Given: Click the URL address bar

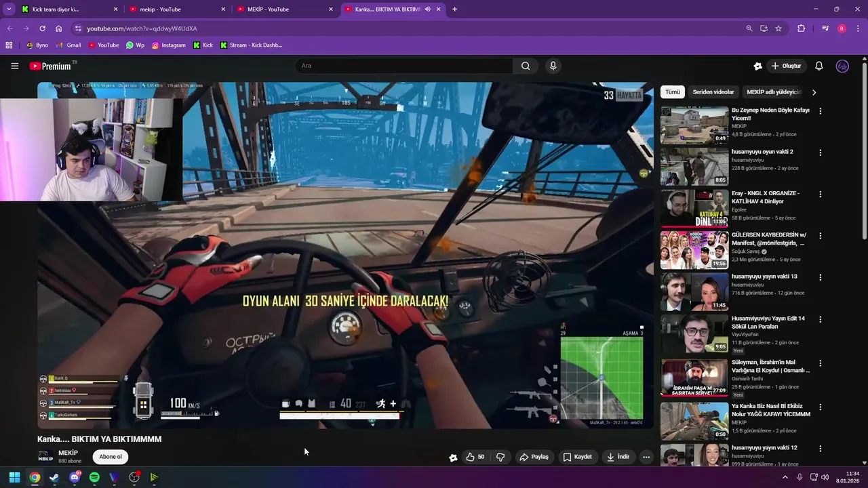Looking at the screenshot, I should pyautogui.click(x=407, y=28).
